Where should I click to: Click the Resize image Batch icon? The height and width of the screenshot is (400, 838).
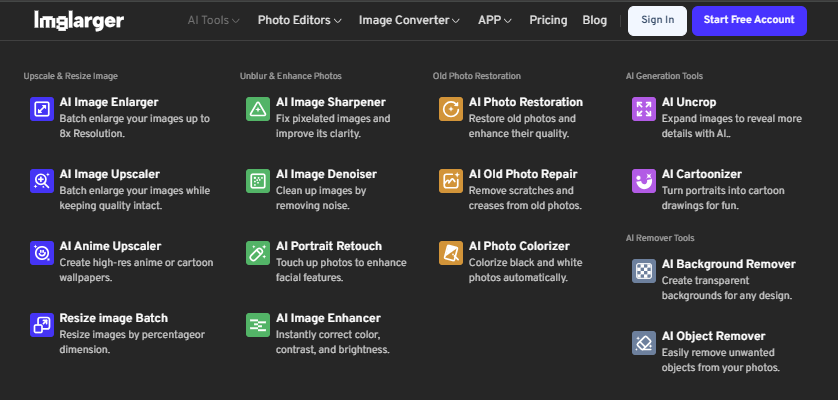42,325
